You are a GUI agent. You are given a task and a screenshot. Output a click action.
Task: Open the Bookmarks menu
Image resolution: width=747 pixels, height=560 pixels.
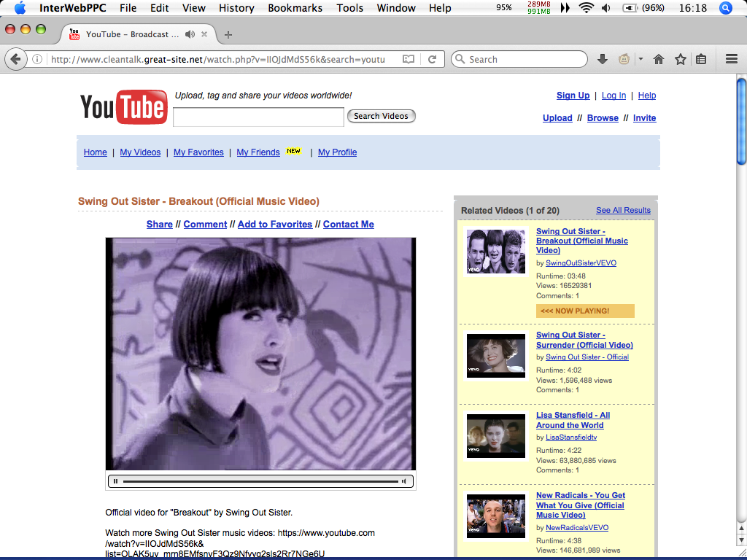click(x=295, y=7)
